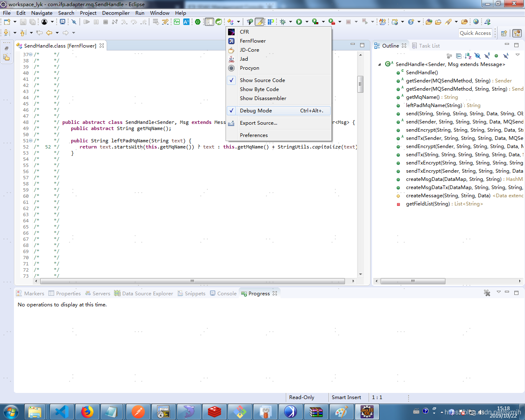Viewport: 525px width, 420px height.
Task: Open the Run button dropdown arrow
Action: (307, 22)
